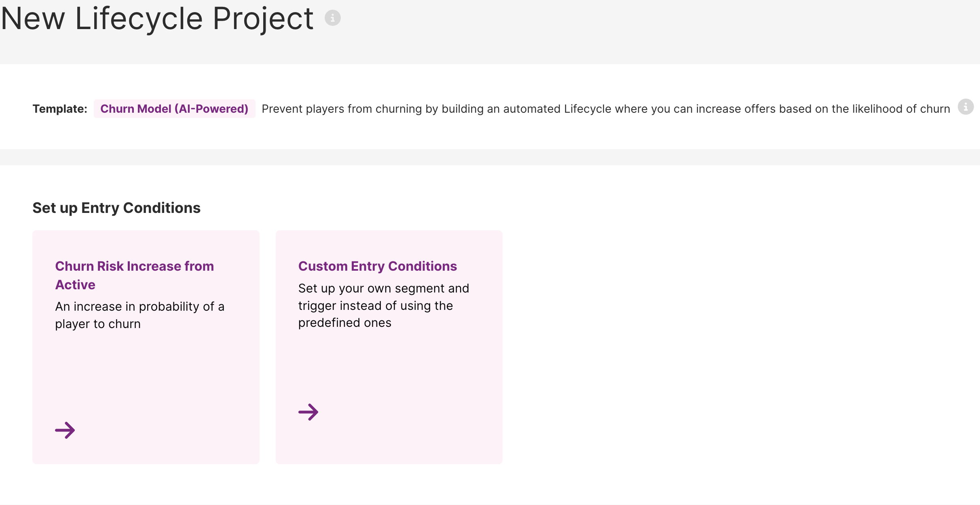Screen dimensions: 980x505
Task: Click info icon after template description
Action: click(x=965, y=107)
